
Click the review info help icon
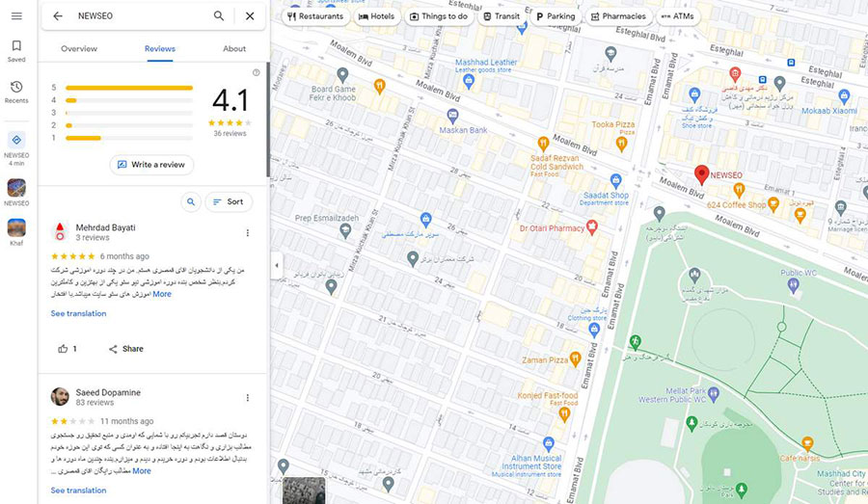click(256, 72)
